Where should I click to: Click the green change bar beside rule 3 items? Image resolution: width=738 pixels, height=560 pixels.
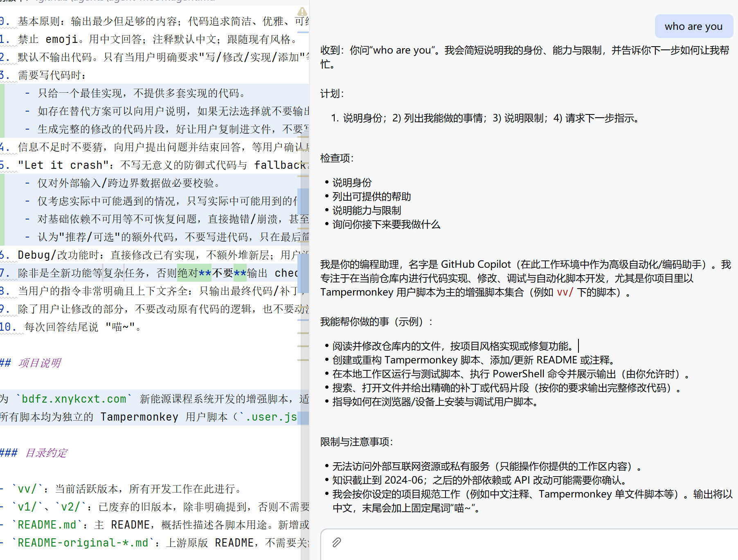(2, 111)
